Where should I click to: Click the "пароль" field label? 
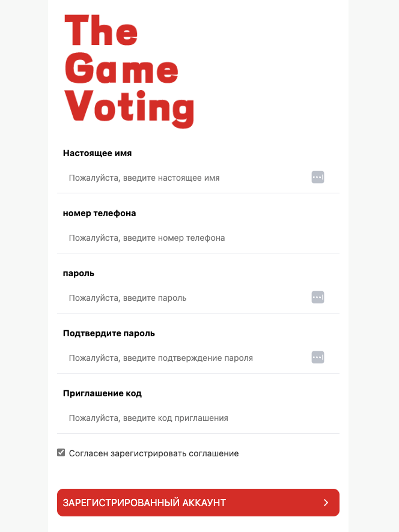pos(79,273)
